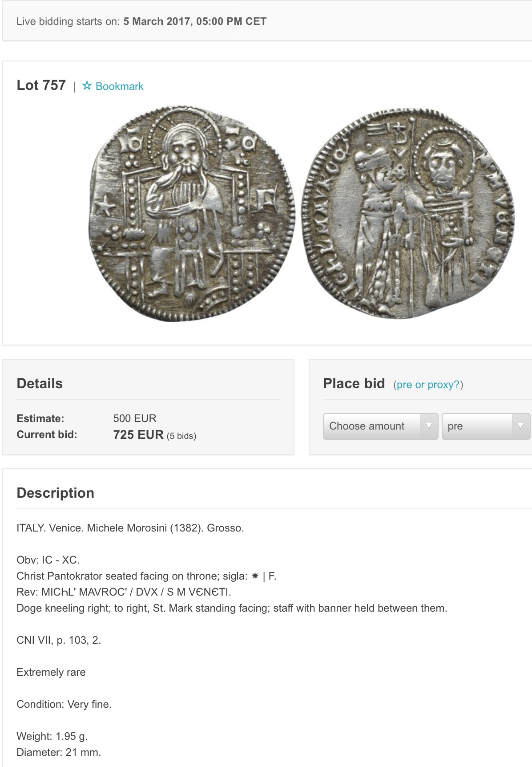The height and width of the screenshot is (767, 532).
Task: Click the 5 bids count
Action: pos(181,436)
